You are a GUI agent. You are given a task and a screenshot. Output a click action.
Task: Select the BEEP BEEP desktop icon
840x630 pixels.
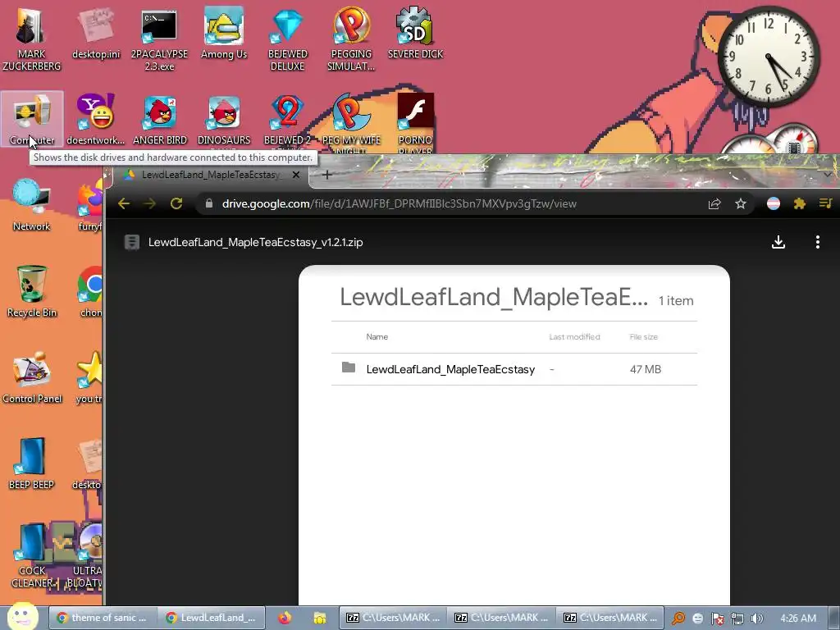point(32,464)
